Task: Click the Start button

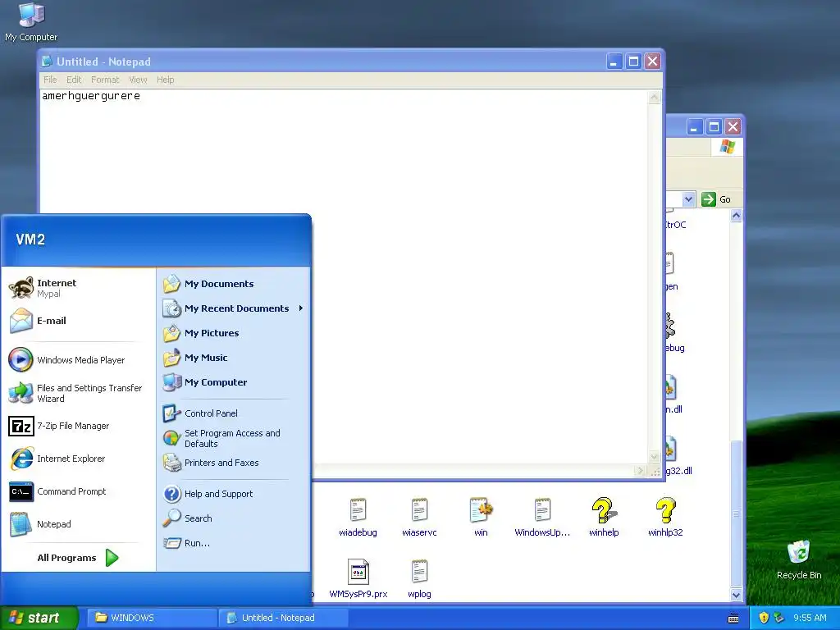Action: [x=39, y=618]
